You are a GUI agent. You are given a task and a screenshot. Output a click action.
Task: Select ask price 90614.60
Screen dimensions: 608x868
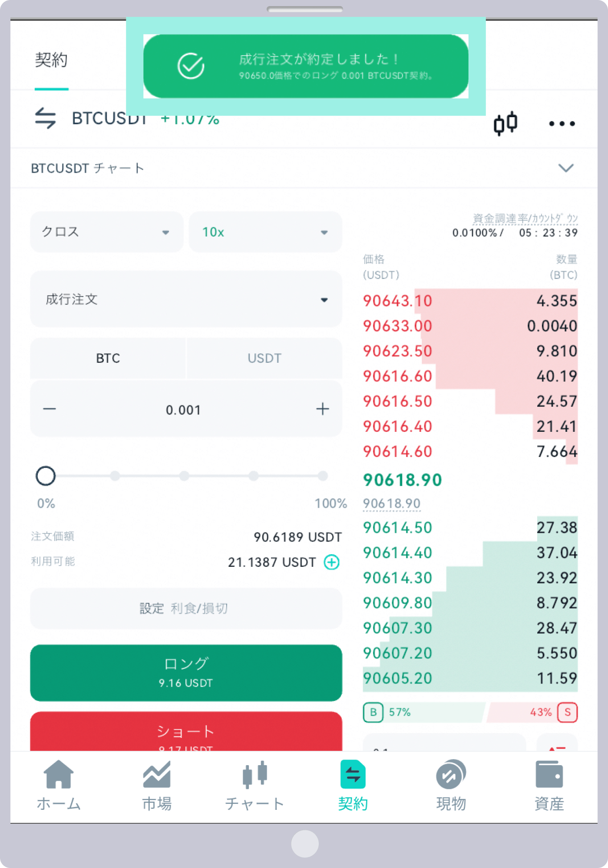[397, 452]
